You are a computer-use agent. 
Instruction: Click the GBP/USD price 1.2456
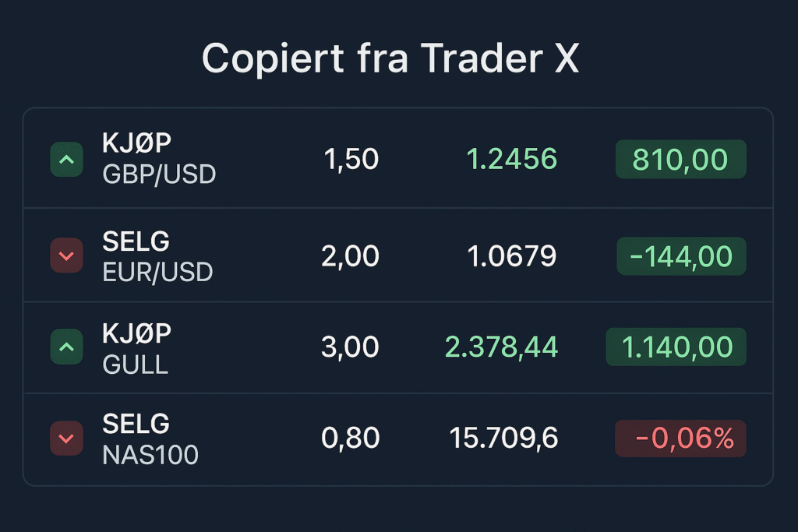[512, 160]
